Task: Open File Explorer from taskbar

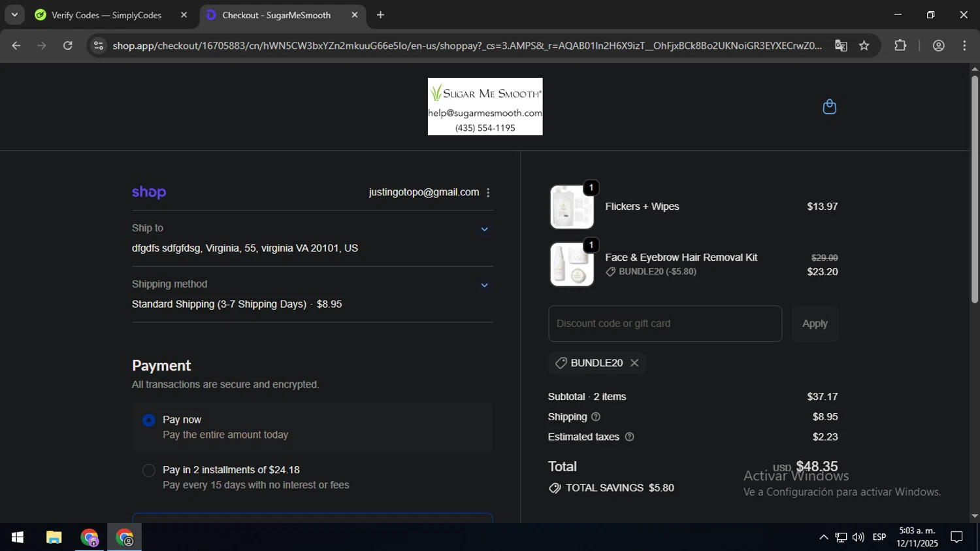Action: click(x=54, y=537)
